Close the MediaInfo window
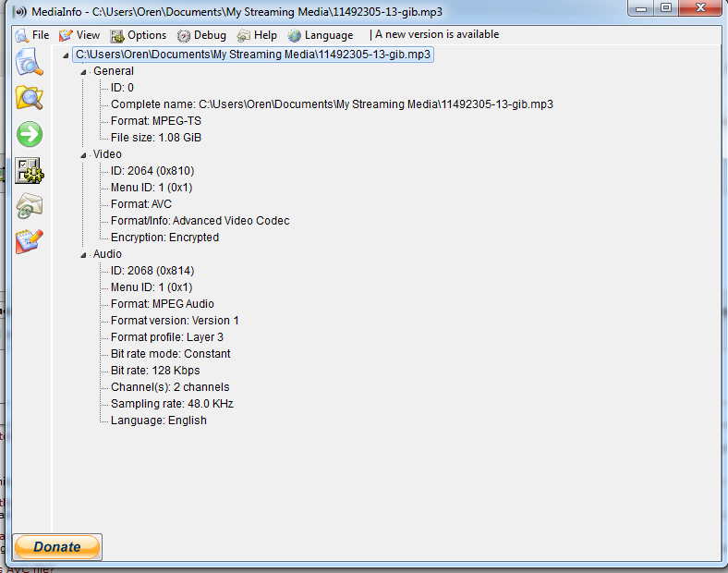728x573 pixels. click(701, 8)
